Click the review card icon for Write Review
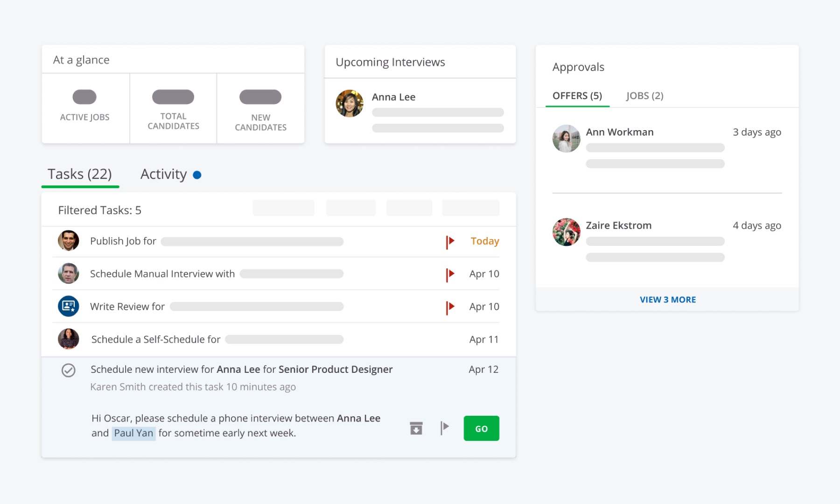 click(x=68, y=306)
